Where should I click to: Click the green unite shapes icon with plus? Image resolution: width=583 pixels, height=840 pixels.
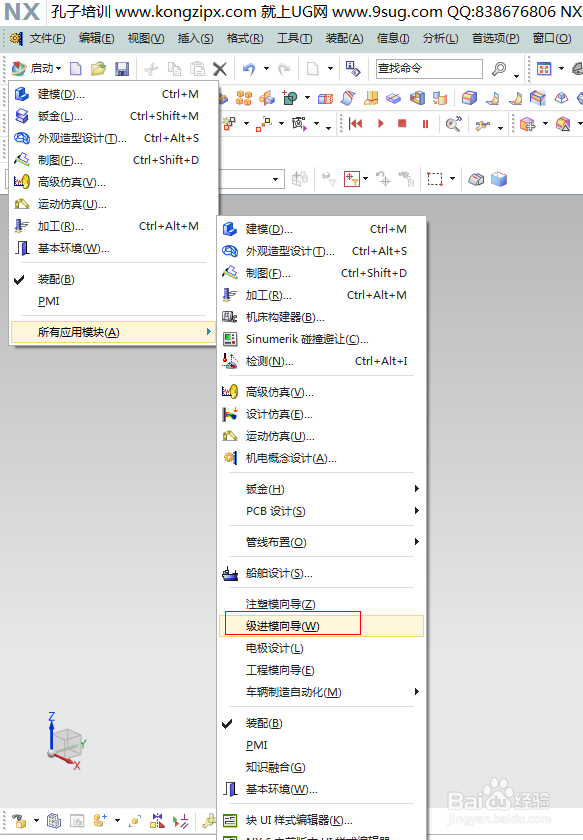pyautogui.click(x=290, y=98)
